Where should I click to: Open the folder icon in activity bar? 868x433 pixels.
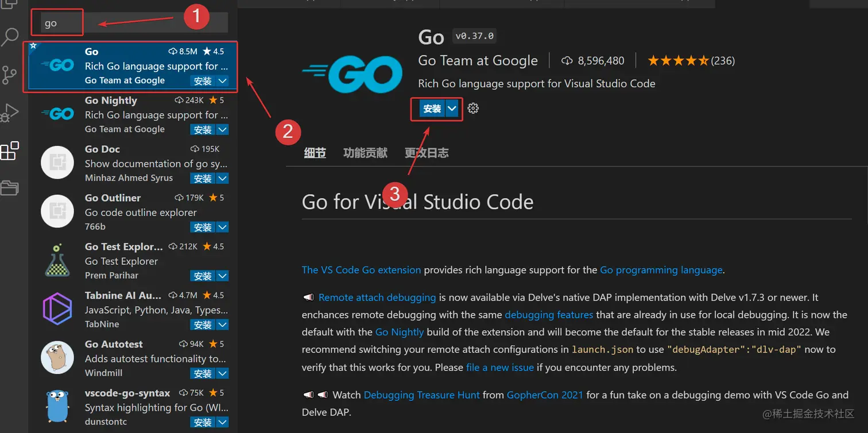click(10, 188)
